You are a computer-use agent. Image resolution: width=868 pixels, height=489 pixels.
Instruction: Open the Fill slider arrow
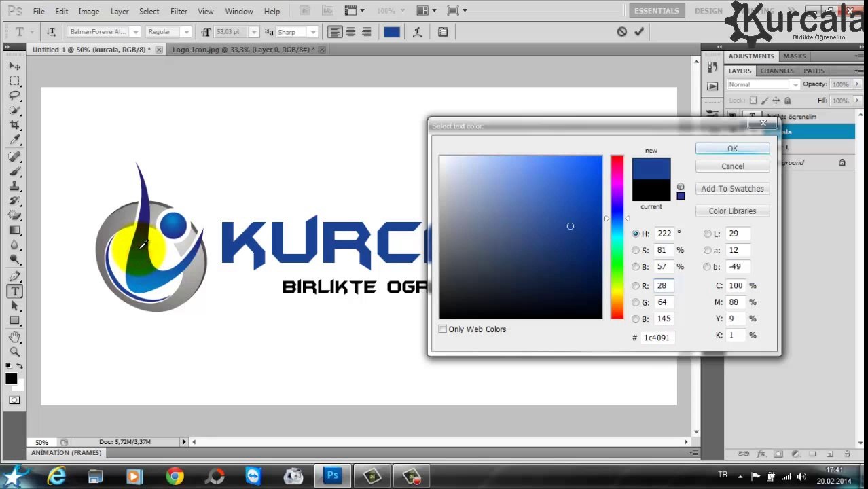[856, 101]
